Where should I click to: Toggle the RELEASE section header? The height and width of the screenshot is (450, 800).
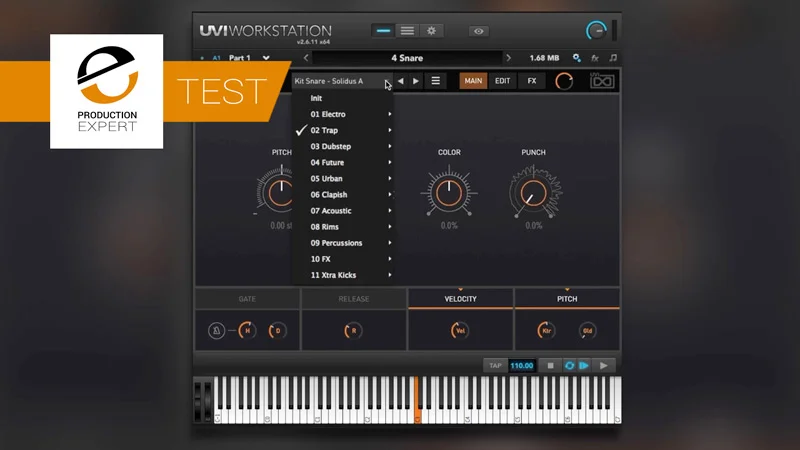click(x=354, y=299)
